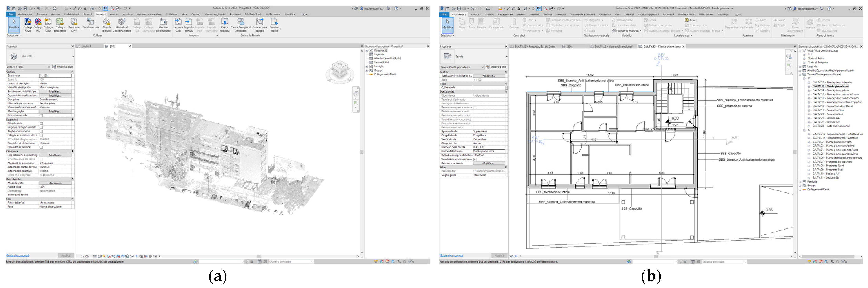Image resolution: width=868 pixels, height=288 pixels.
Task: Toggle the Ritaglia vista checkbox
Action: [41, 124]
